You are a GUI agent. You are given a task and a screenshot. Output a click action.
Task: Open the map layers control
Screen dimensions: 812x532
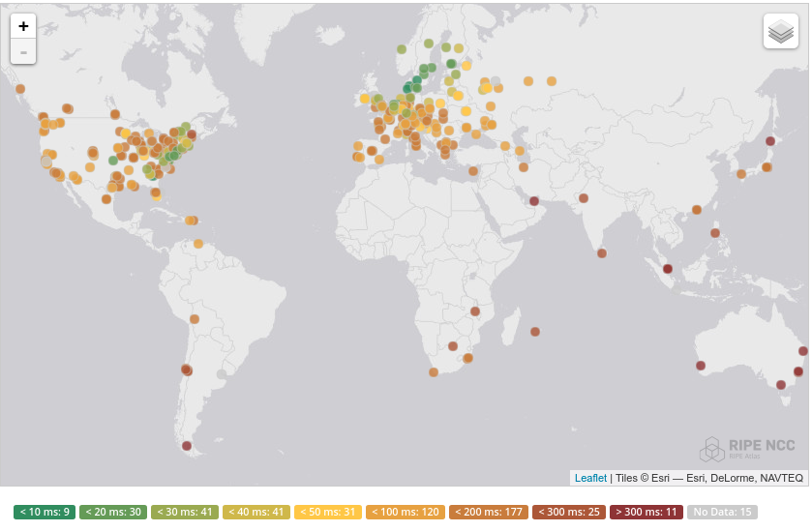pos(780,32)
